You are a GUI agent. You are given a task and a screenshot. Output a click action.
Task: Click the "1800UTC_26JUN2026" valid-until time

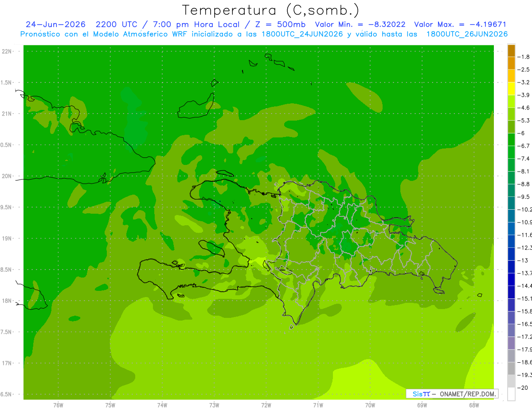(467, 34)
